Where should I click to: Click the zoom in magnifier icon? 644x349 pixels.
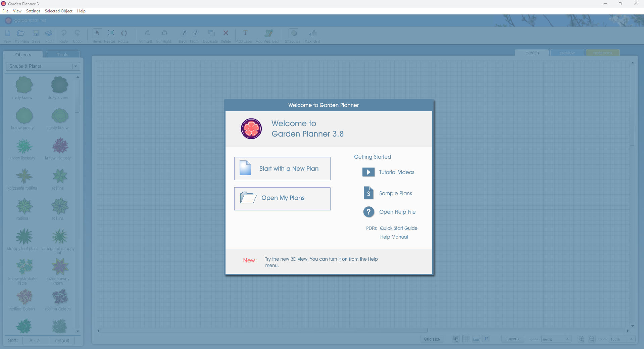tap(582, 339)
